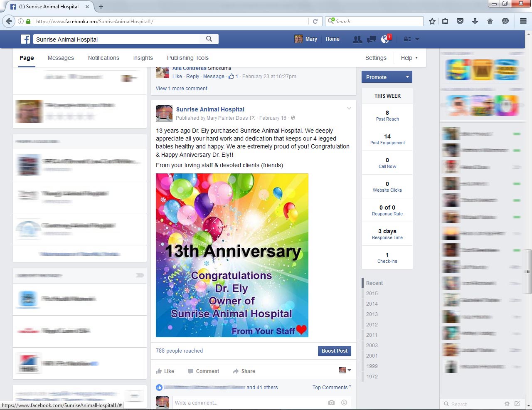Image resolution: width=532 pixels, height=410 pixels.
Task: Insert an emoji in the comment box
Action: point(344,403)
